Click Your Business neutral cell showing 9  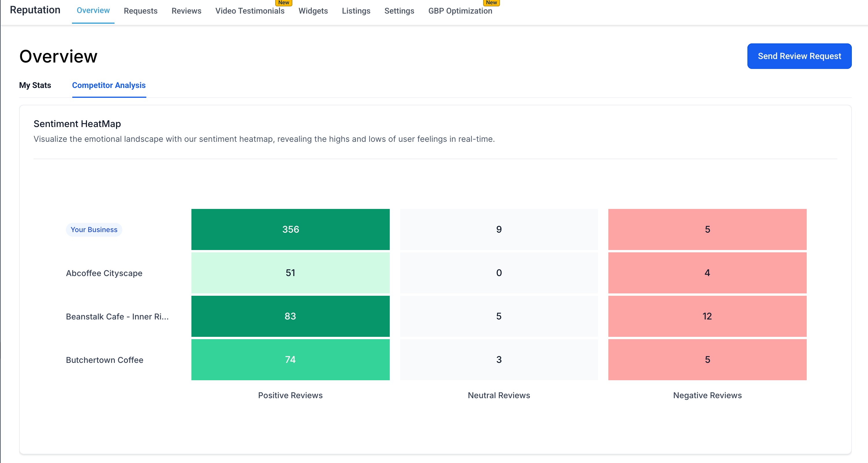point(499,229)
